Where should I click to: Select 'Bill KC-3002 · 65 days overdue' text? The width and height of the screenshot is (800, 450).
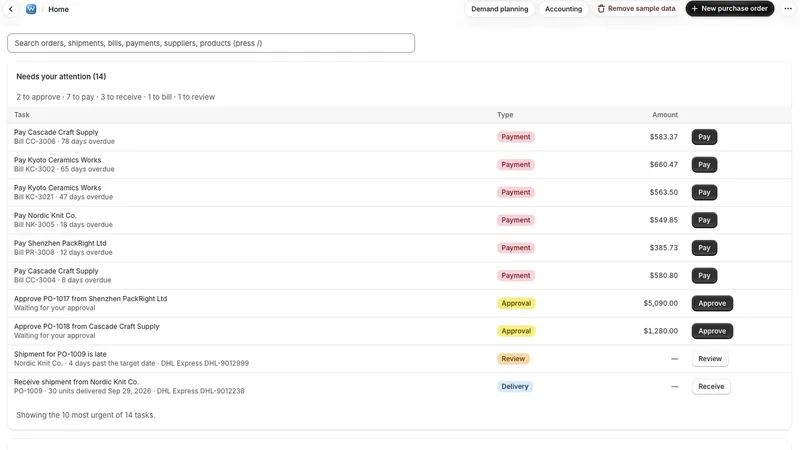(64, 169)
